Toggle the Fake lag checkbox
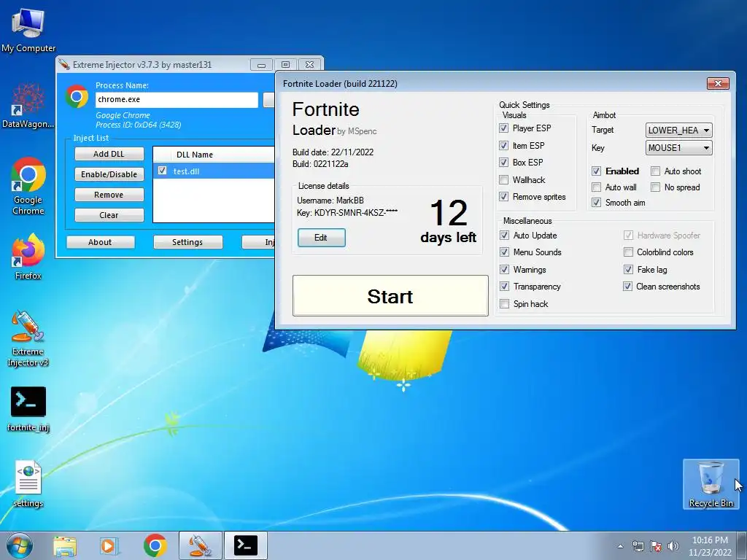 628,270
